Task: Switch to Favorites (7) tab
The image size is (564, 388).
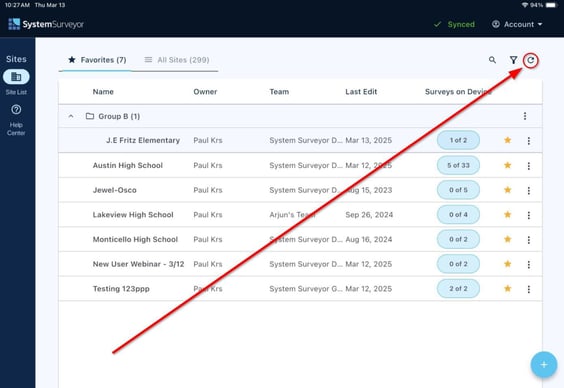Action: (97, 60)
